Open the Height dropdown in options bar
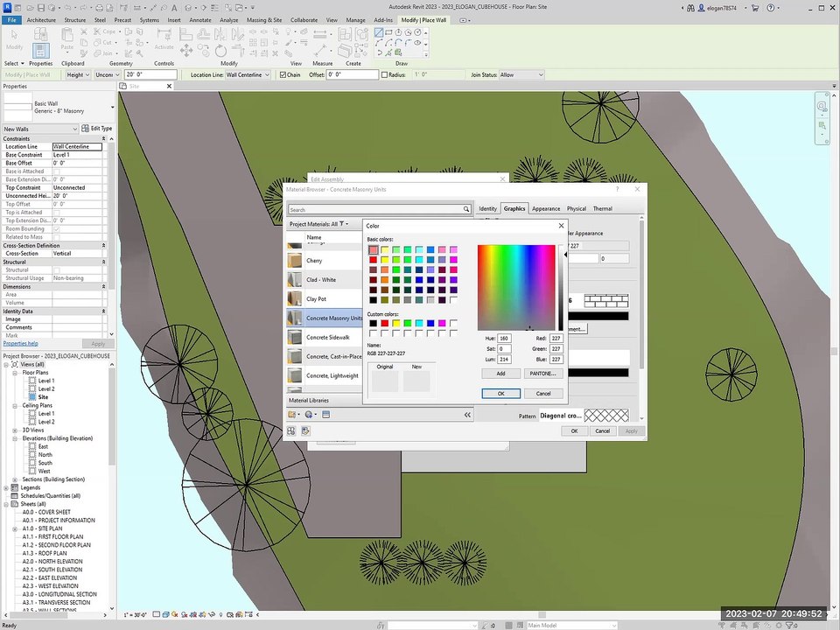This screenshot has width=840, height=630. 78,75
